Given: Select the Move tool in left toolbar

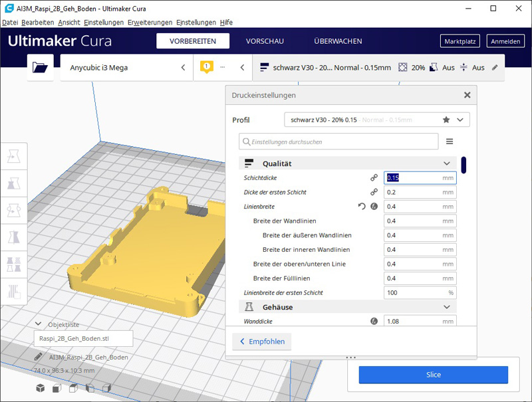Looking at the screenshot, I should (x=13, y=156).
